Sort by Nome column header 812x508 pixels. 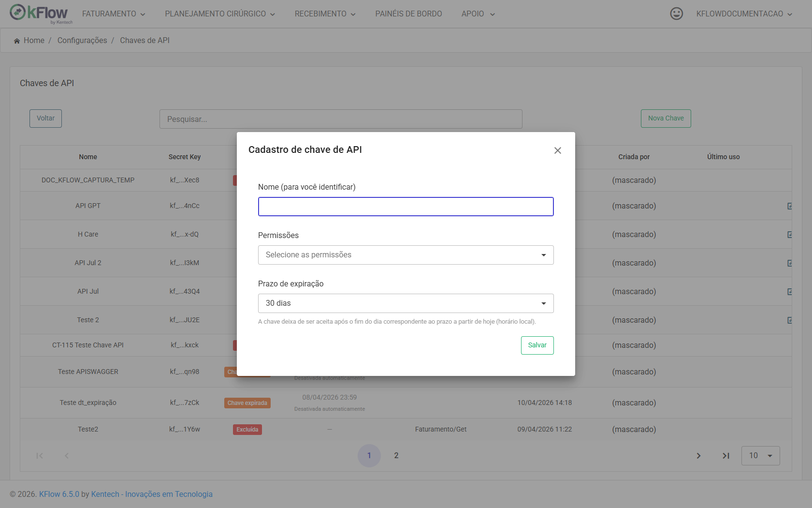(x=88, y=157)
